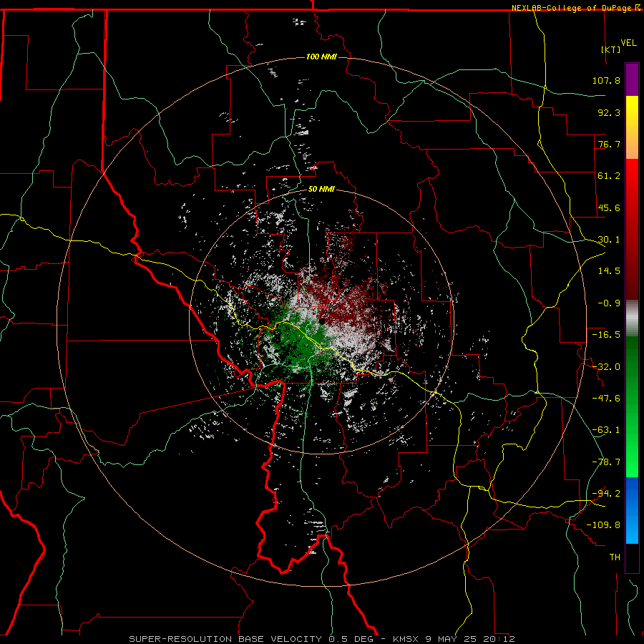The height and width of the screenshot is (644, 644).
Task: Click the -63.1 velocity scale value
Action: click(x=606, y=430)
